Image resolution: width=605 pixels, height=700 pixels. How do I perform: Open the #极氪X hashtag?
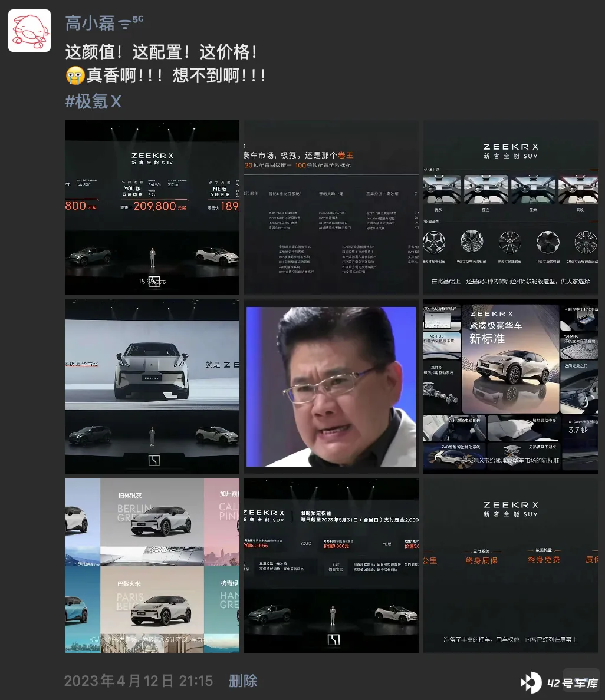pos(93,101)
